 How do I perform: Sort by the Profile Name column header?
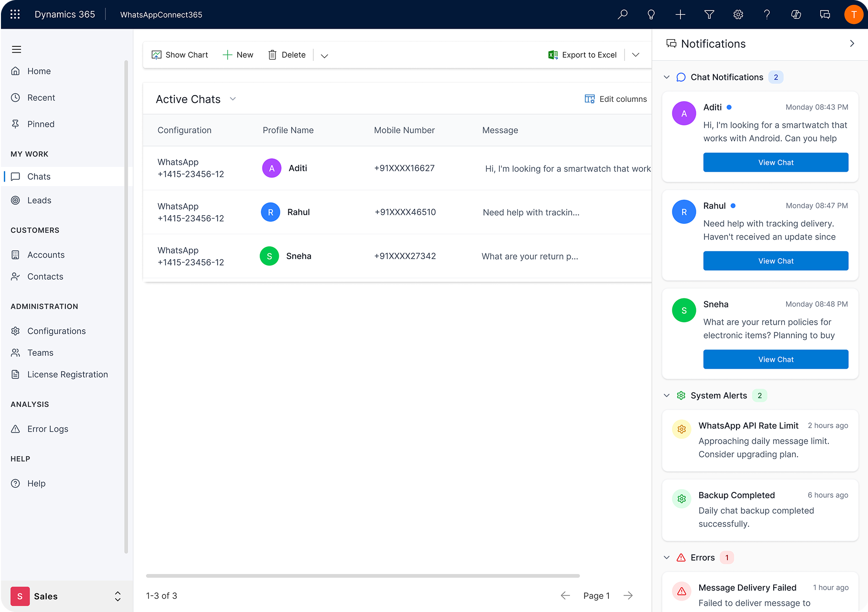pyautogui.click(x=288, y=130)
